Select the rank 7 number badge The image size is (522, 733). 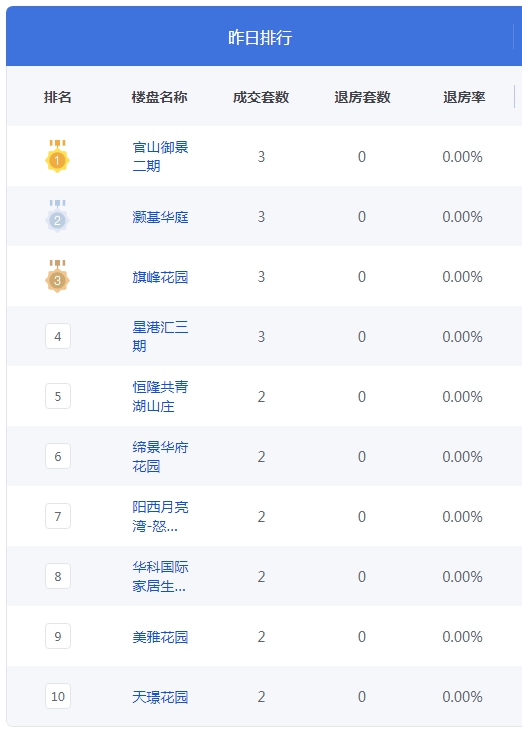[58, 516]
